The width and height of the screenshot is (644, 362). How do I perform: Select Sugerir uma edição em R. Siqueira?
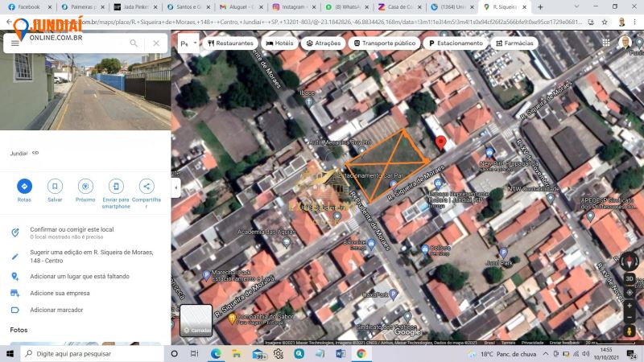pos(92,256)
